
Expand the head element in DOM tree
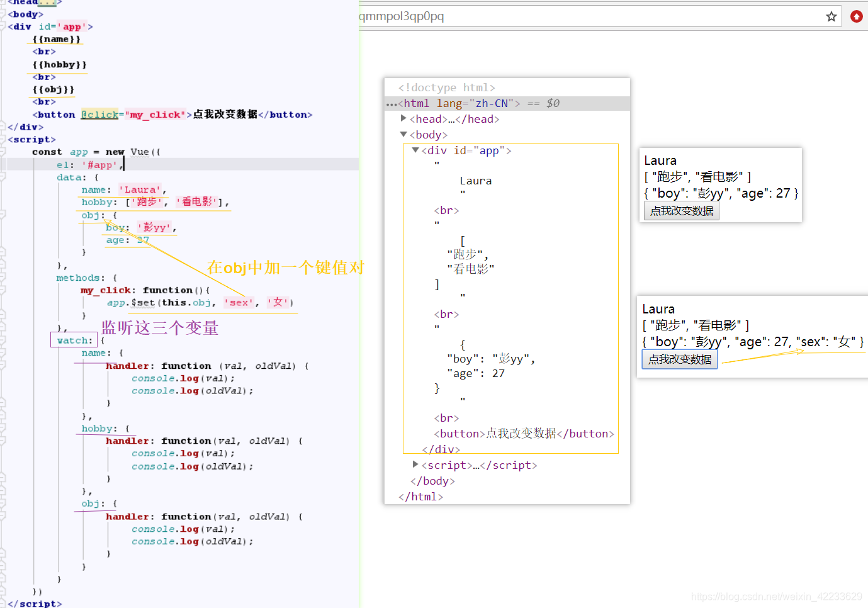[403, 118]
